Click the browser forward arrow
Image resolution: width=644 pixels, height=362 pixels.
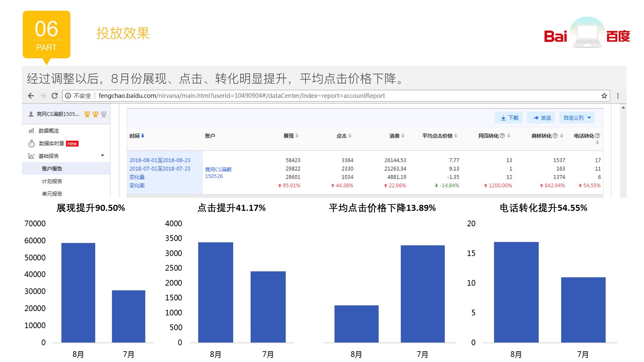click(43, 96)
